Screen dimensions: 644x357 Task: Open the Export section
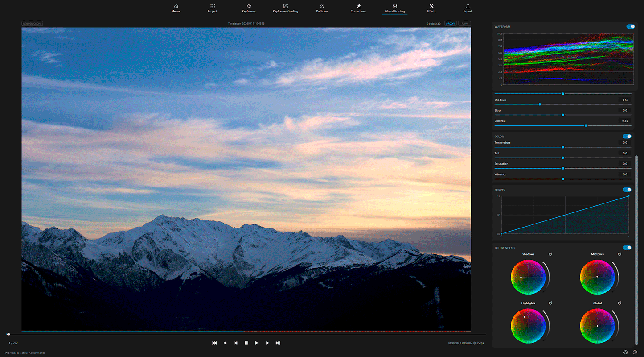coord(468,8)
